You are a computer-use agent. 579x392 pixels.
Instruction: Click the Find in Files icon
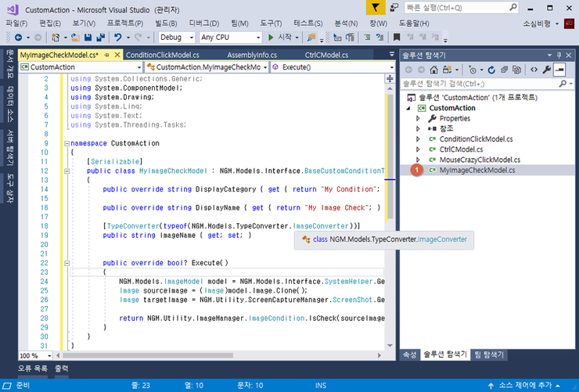[311, 38]
